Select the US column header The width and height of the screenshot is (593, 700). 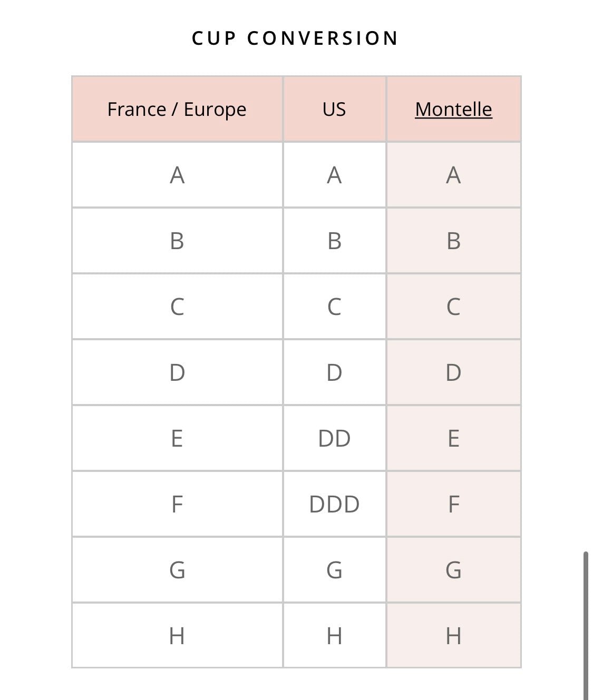coord(334,109)
